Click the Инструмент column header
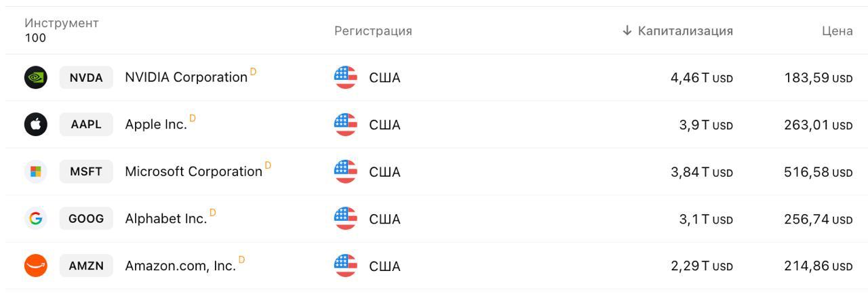 point(62,23)
